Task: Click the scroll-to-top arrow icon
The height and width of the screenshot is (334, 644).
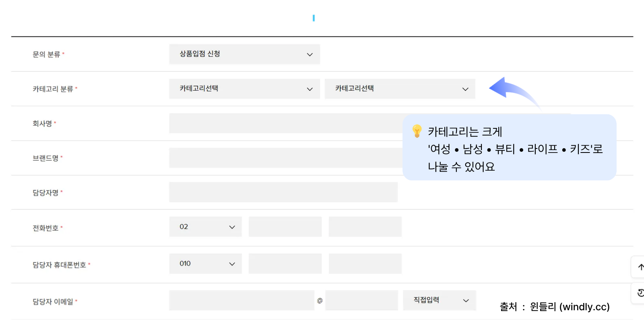Action: [640, 267]
